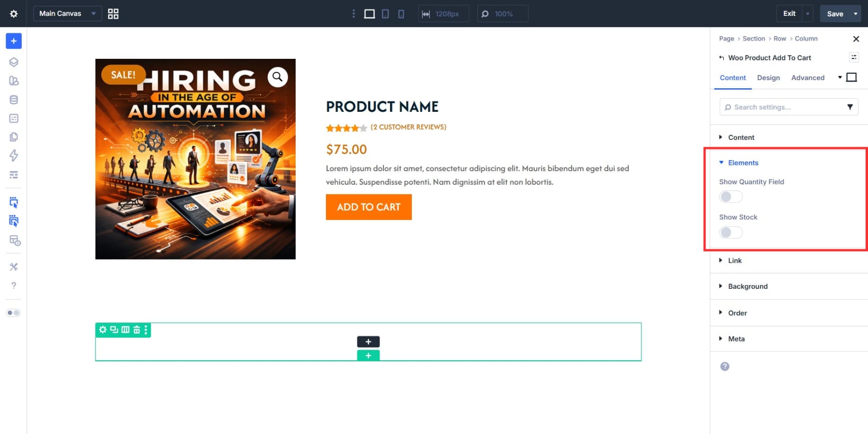The width and height of the screenshot is (868, 434).
Task: Open the Main Canvas dropdown
Action: 67,14
